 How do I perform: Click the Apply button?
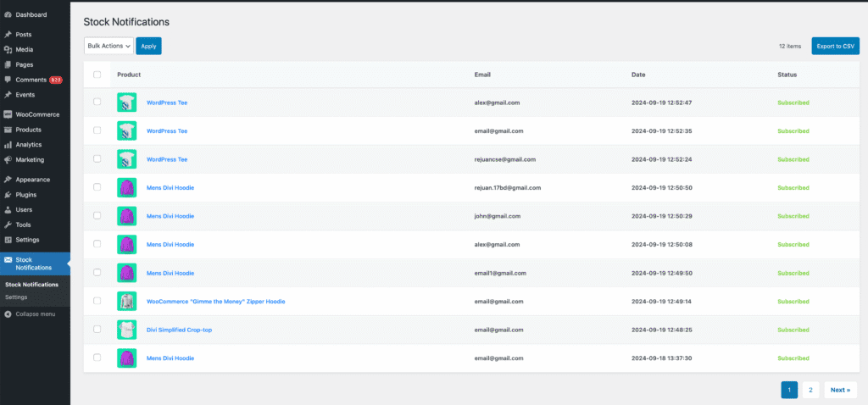[149, 46]
